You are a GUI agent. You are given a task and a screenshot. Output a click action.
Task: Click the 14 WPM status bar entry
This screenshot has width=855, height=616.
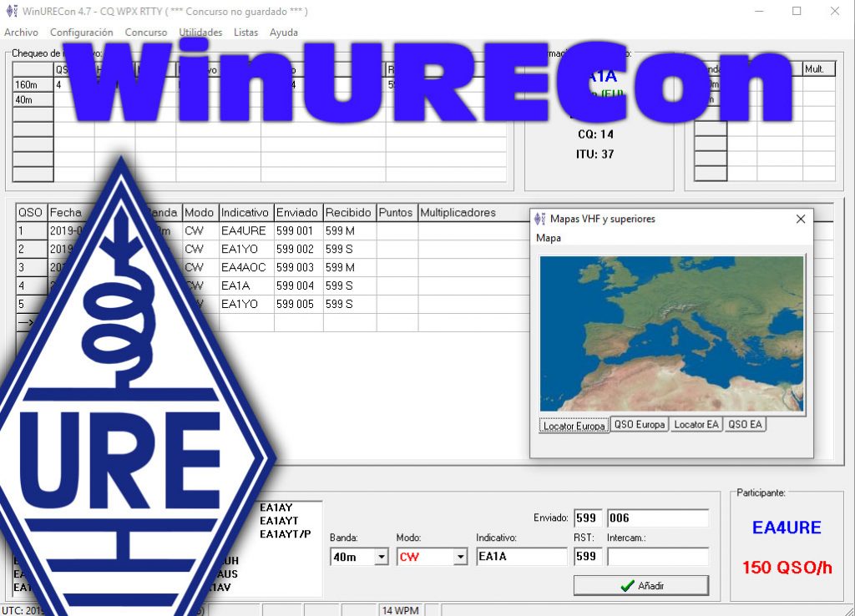click(400, 610)
